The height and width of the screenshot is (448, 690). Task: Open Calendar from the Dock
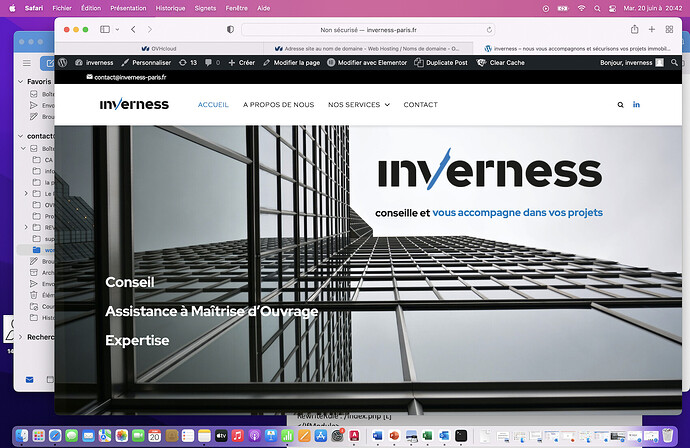(154, 436)
